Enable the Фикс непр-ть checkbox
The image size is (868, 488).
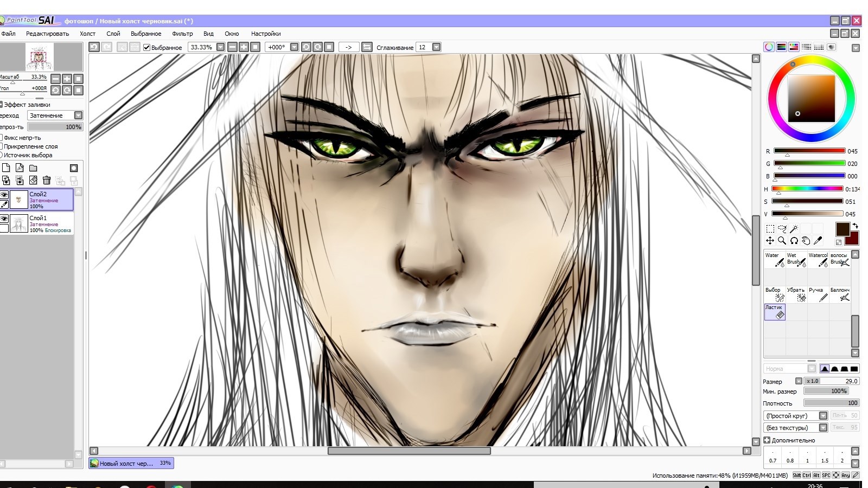coord(1,138)
